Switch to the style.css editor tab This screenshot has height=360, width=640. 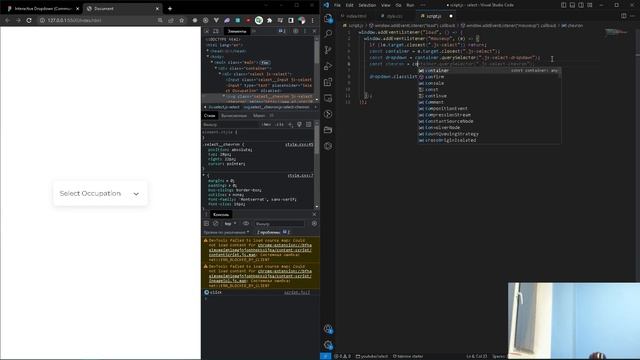point(394,16)
